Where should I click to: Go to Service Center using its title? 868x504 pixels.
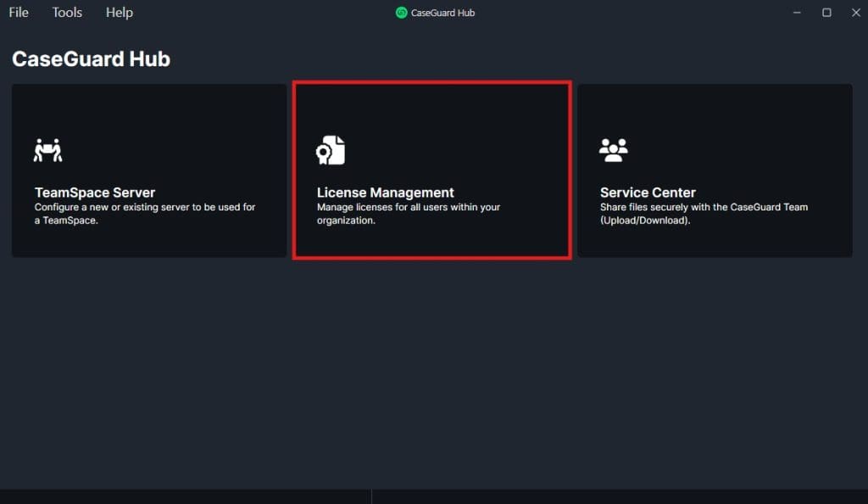tap(648, 193)
